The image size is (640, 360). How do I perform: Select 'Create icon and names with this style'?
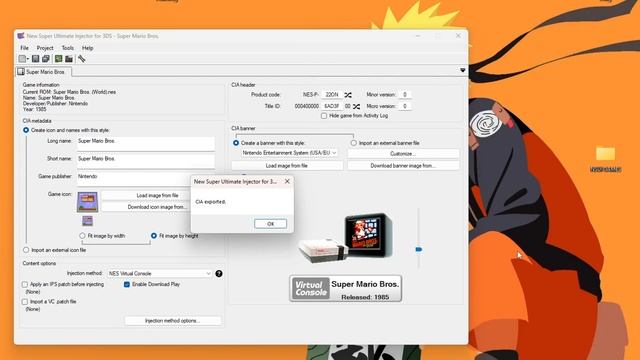click(x=26, y=130)
